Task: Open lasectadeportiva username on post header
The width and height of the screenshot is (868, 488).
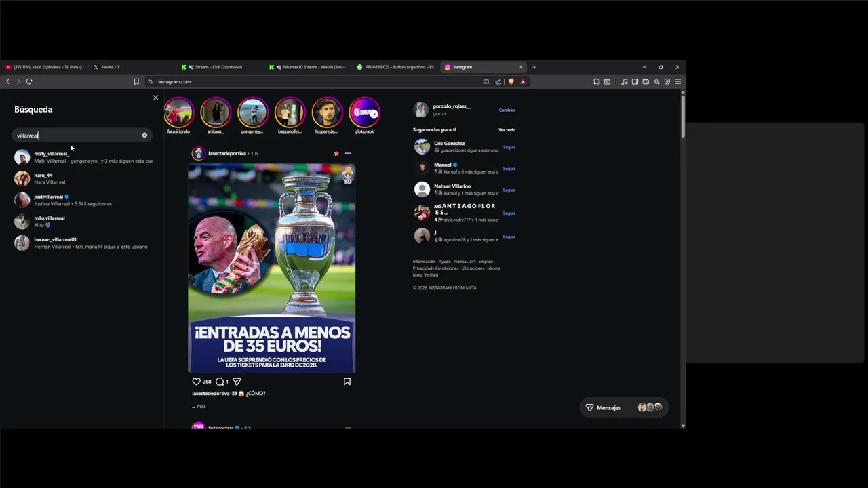Action: click(x=227, y=154)
